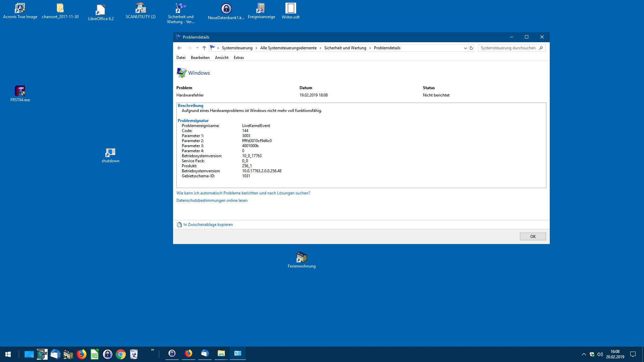Go back with the back arrow
644x362 pixels.
click(179, 48)
